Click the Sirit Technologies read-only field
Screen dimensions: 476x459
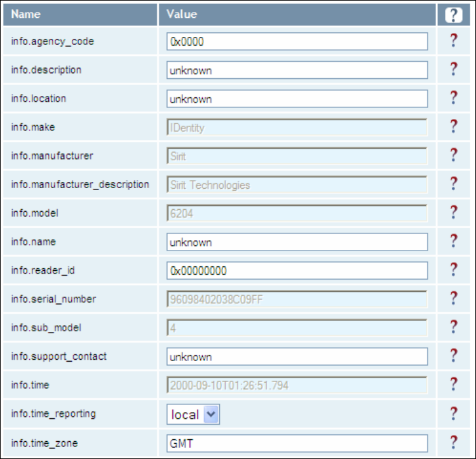(x=297, y=185)
